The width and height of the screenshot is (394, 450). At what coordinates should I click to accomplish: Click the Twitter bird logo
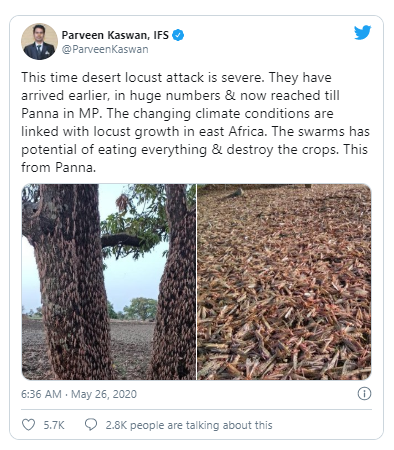362,32
